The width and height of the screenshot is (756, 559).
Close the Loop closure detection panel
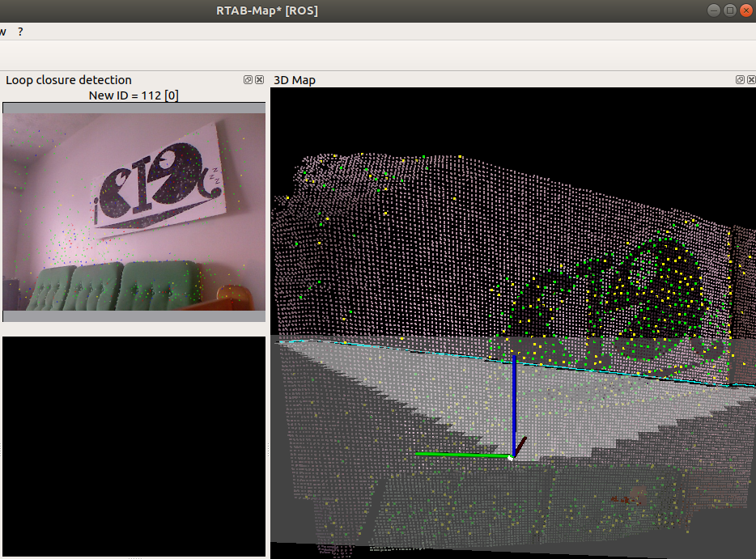point(259,80)
